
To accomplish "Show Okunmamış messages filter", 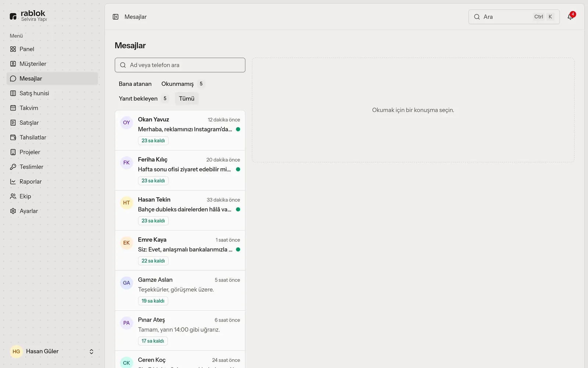I will [183, 84].
